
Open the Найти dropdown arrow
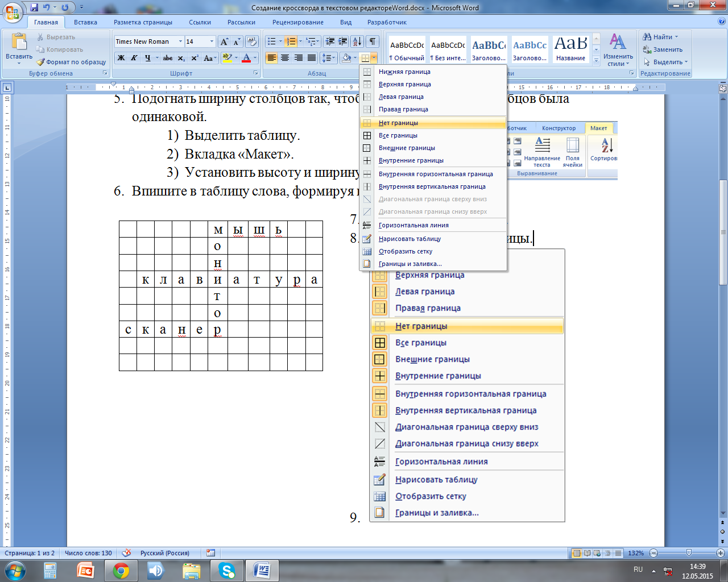coord(677,37)
